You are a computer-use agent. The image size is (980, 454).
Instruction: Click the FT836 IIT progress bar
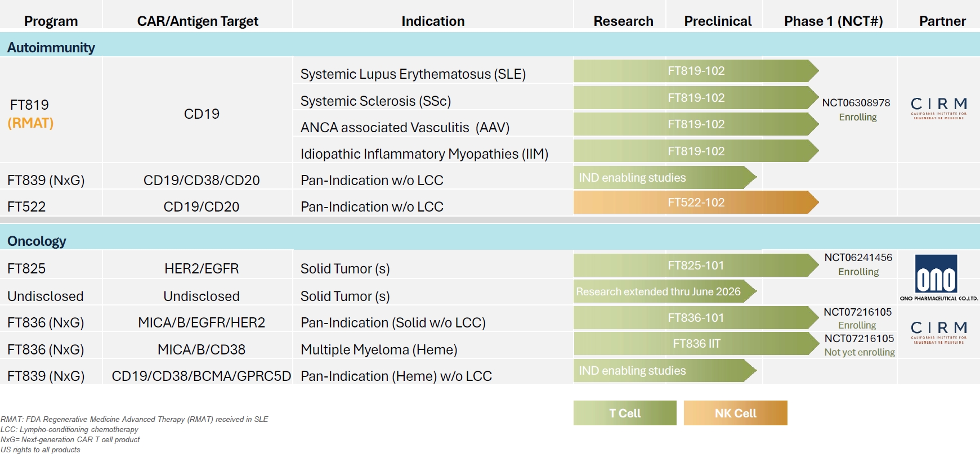696,344
